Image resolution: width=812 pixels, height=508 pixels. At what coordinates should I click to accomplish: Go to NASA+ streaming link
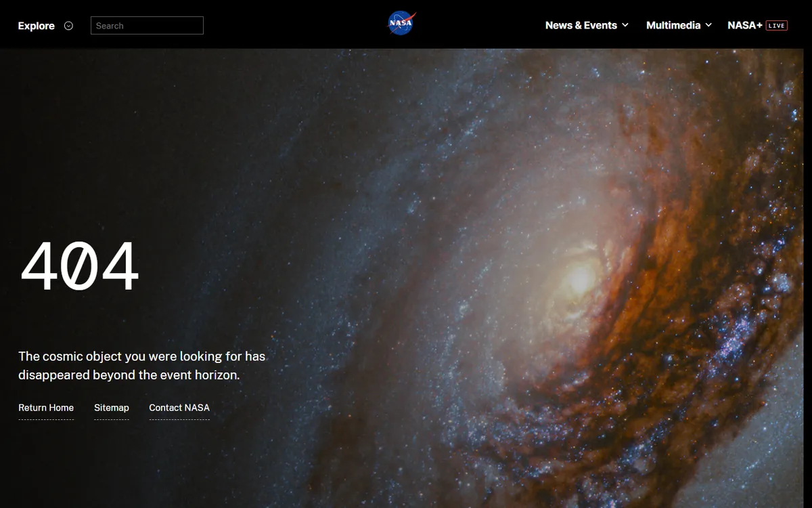tap(745, 25)
